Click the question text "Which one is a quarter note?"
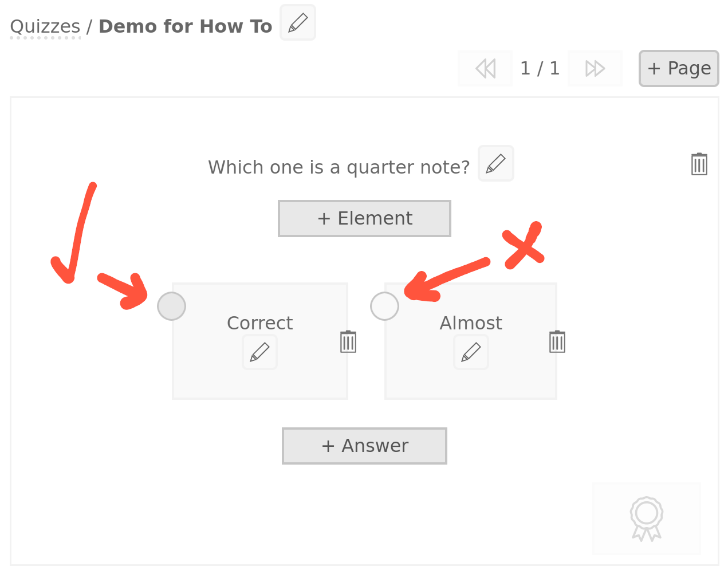Image resolution: width=728 pixels, height=570 pixels. (339, 167)
